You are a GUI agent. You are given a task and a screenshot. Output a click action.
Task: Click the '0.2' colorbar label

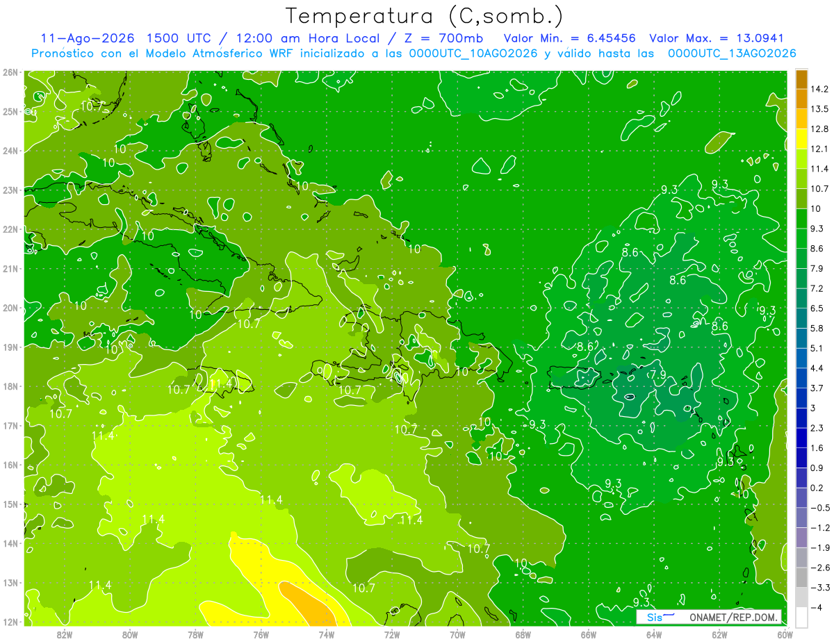point(818,488)
